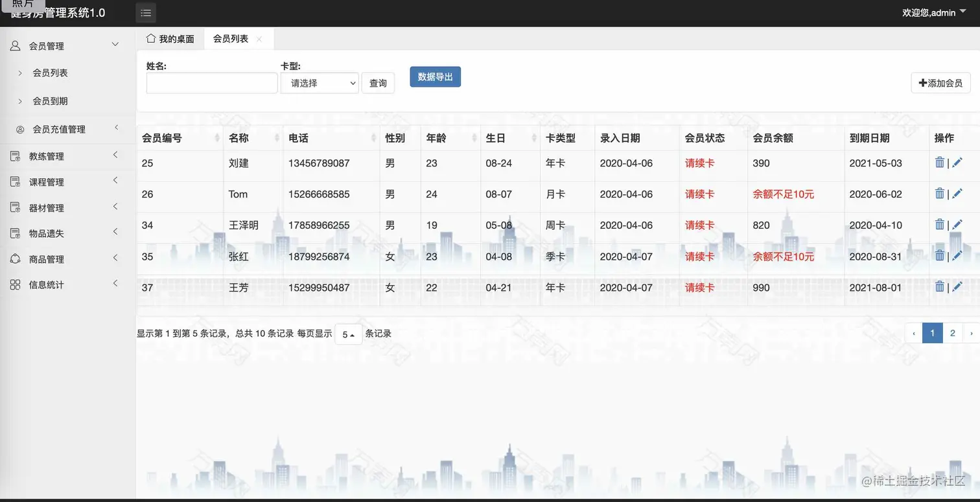
Task: Edit member 王泽明 with pencil icon
Action: [957, 225]
